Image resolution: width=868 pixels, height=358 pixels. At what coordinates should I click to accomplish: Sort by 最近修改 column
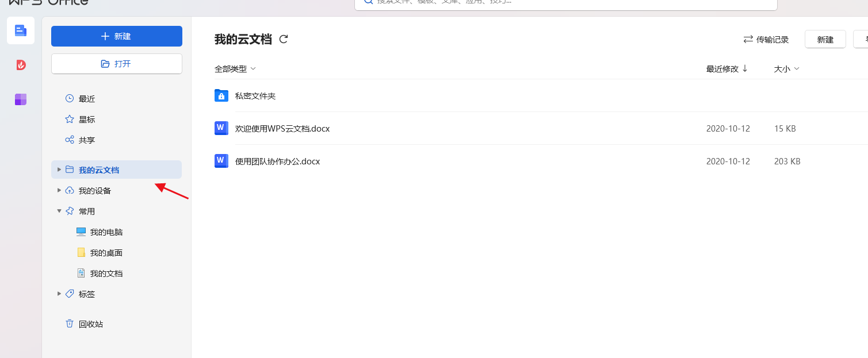727,69
